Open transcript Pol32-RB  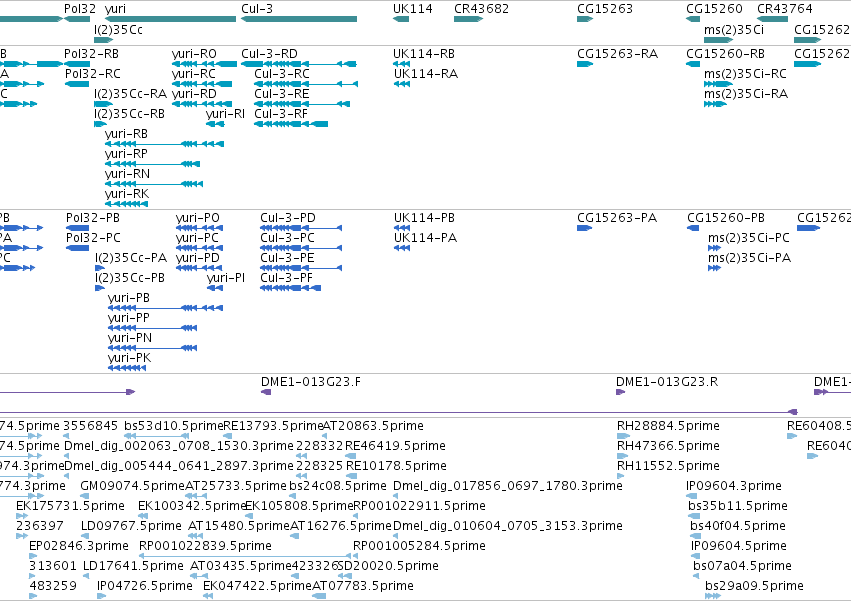[x=91, y=54]
